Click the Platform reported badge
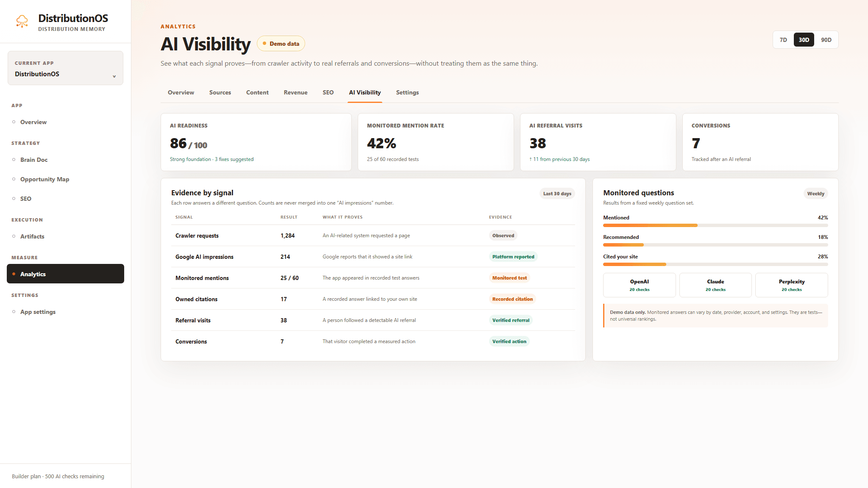Viewport: 868px width, 488px height. (513, 257)
